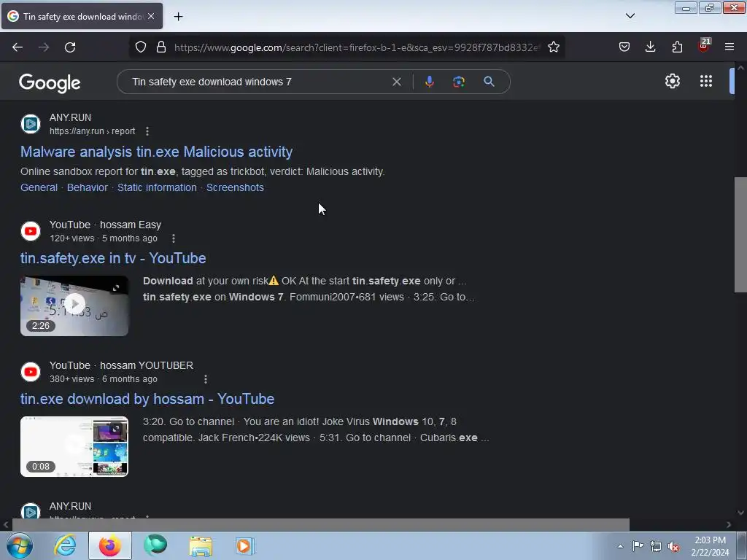
Task: Open the extensions puzzle icon
Action: pyautogui.click(x=677, y=47)
